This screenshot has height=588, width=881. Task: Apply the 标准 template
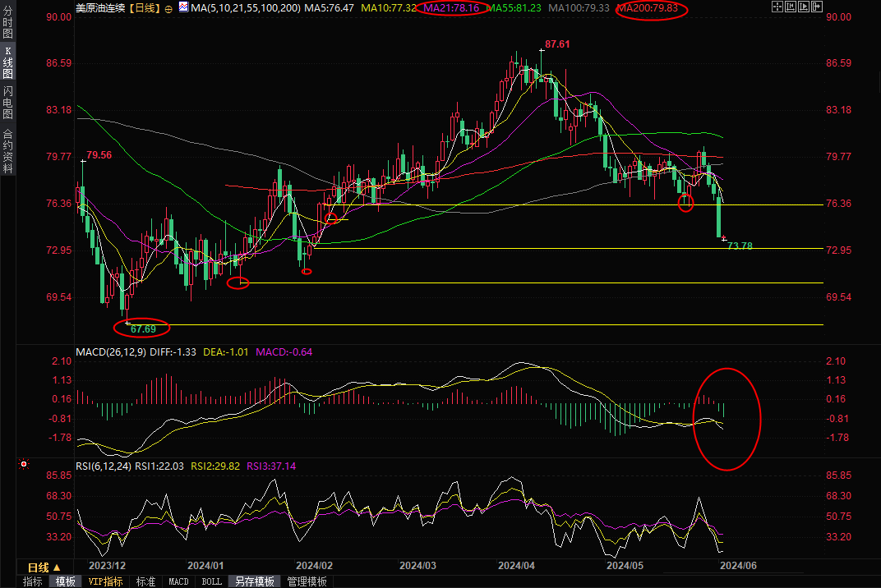pyautogui.click(x=145, y=581)
